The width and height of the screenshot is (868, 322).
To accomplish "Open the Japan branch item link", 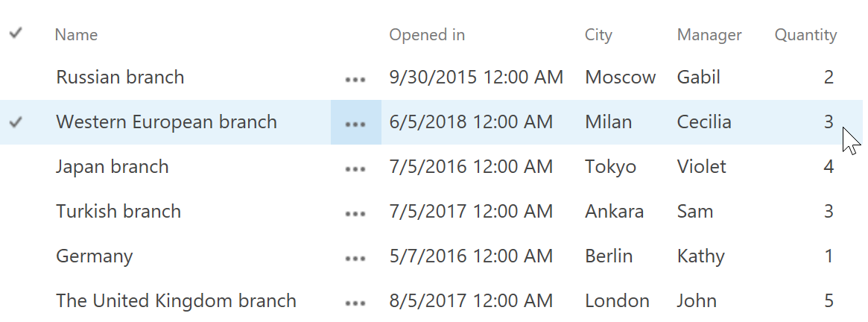I will click(113, 167).
